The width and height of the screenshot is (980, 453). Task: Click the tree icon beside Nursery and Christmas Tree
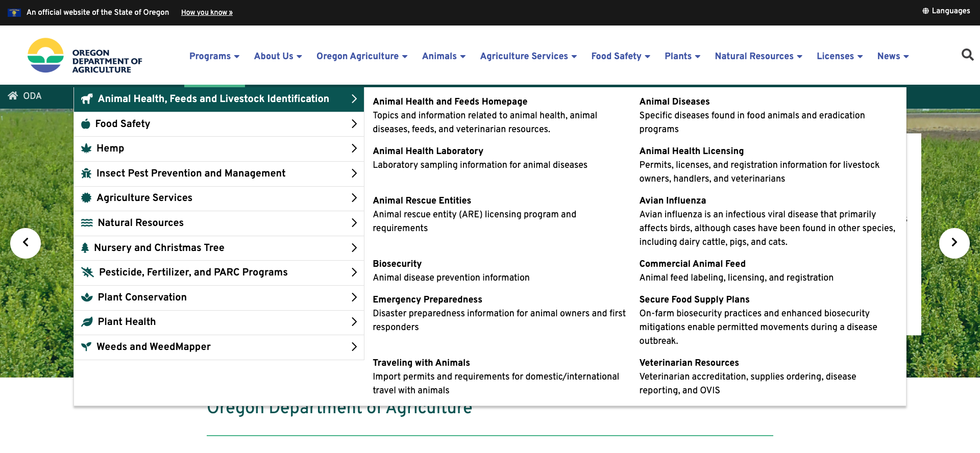click(x=85, y=248)
